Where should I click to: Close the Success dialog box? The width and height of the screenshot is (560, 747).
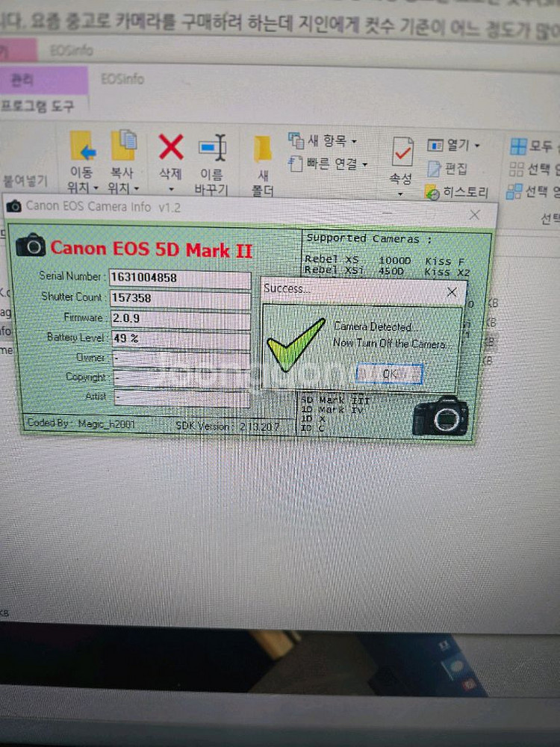point(451,292)
